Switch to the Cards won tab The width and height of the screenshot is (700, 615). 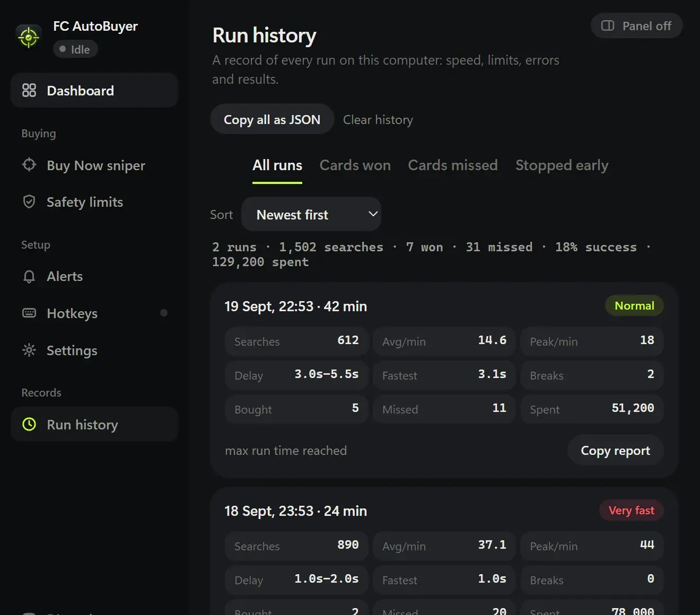click(x=355, y=165)
